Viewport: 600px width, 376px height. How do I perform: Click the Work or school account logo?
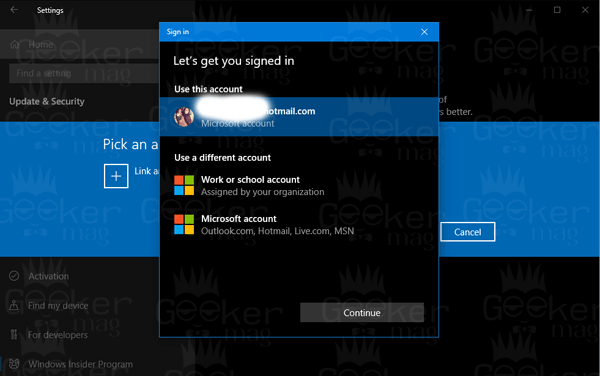[184, 186]
